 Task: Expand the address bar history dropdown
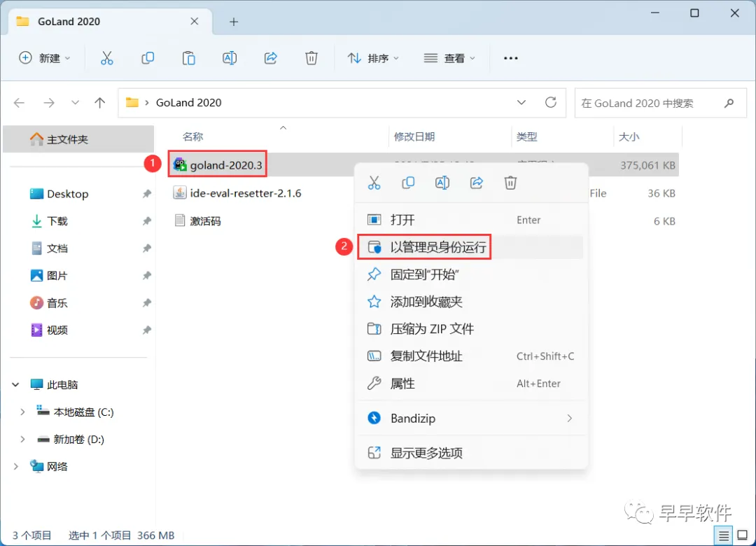coord(521,102)
